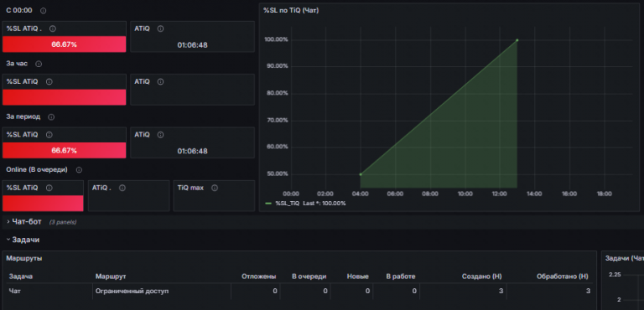Click the 100.00% y-axis label on chart
This screenshot has height=310, width=644.
coord(278,40)
